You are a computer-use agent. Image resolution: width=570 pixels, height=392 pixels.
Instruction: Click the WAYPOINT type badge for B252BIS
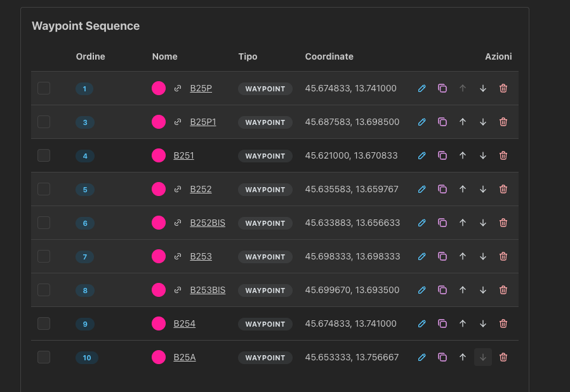[x=265, y=223]
